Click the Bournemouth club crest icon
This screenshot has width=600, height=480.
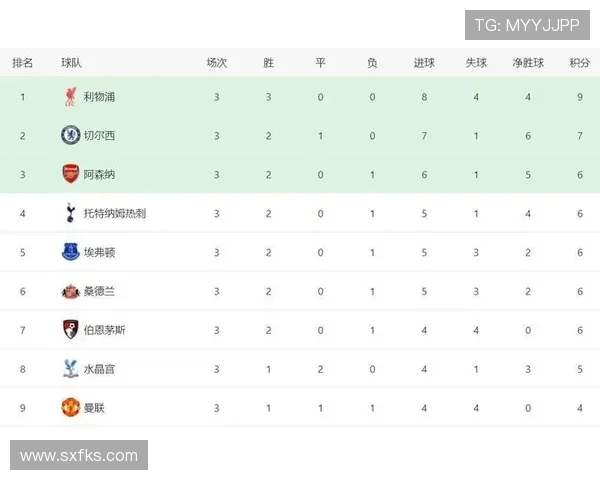[x=70, y=330]
